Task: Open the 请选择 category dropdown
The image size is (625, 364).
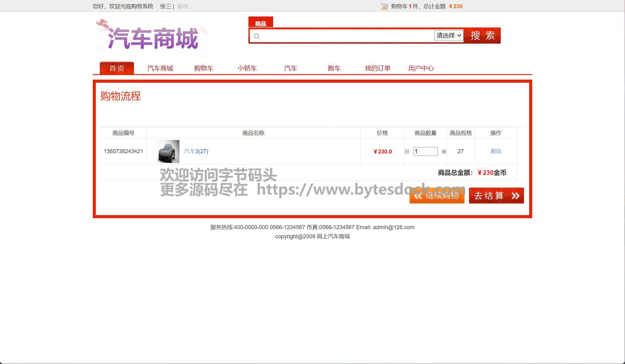Action: coord(448,36)
